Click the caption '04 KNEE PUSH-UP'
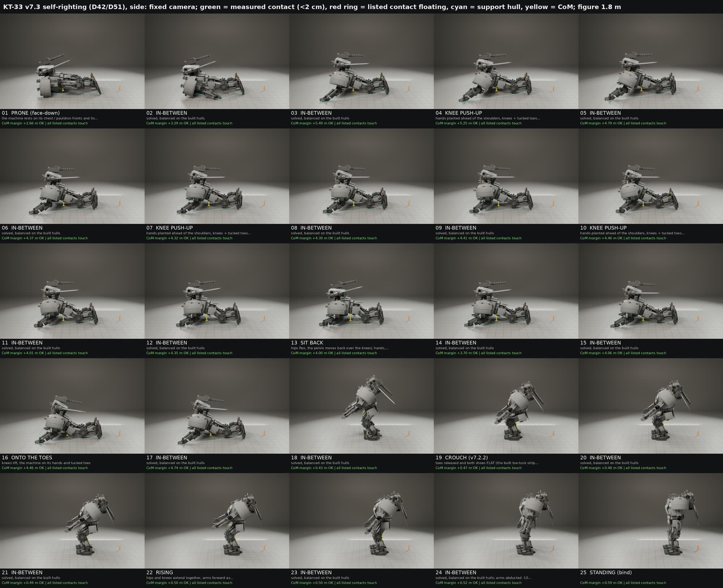Viewport: 723px width, 588px height. 459,113
